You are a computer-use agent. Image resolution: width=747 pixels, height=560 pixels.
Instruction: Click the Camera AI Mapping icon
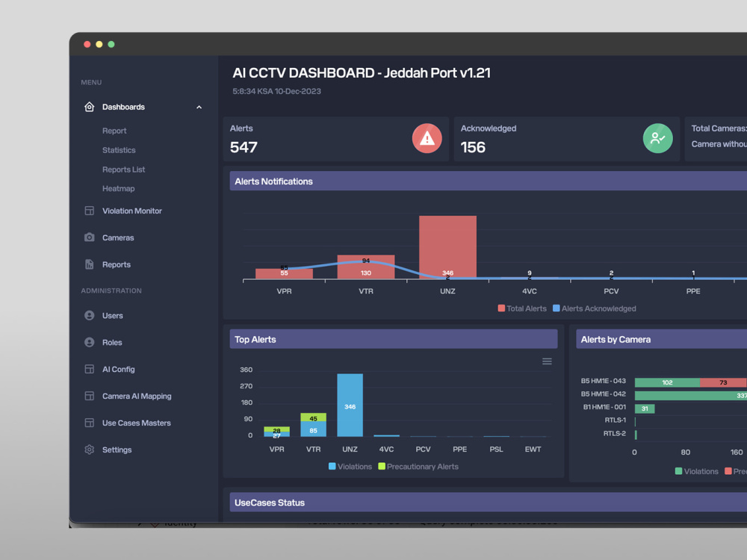(x=89, y=396)
